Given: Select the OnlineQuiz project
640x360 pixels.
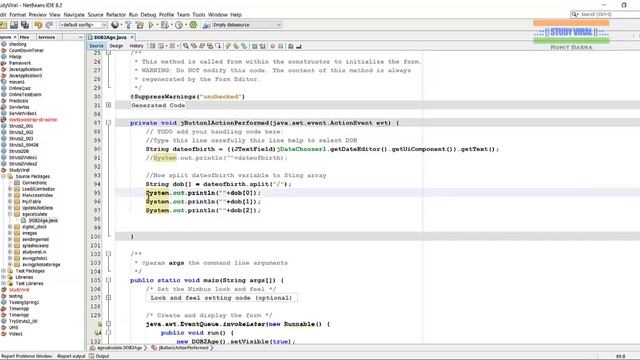Looking at the screenshot, I should click(x=20, y=88).
